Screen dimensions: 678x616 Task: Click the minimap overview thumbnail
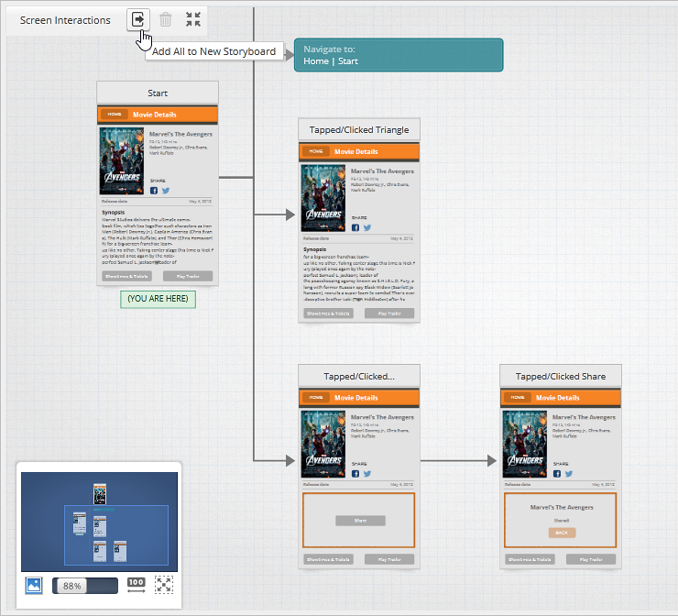point(100,522)
